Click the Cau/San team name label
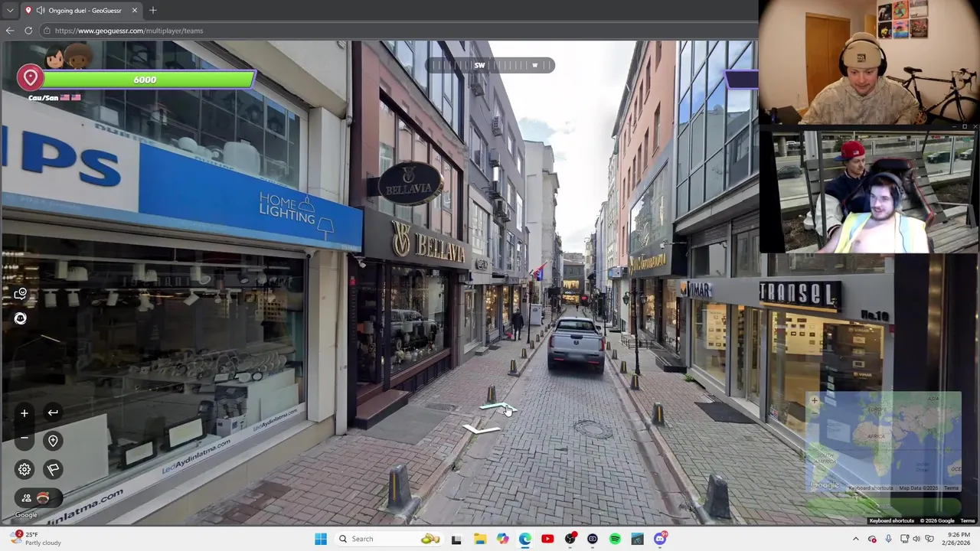 pyautogui.click(x=43, y=98)
